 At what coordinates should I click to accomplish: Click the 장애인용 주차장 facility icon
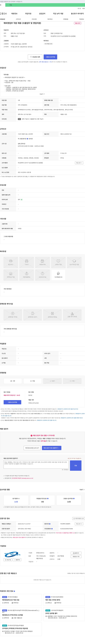[x=13, y=315]
